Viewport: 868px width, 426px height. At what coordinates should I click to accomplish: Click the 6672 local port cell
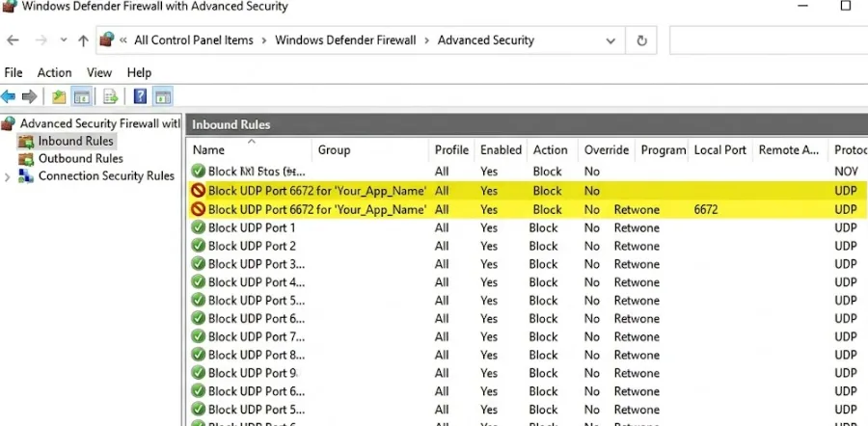(x=706, y=210)
